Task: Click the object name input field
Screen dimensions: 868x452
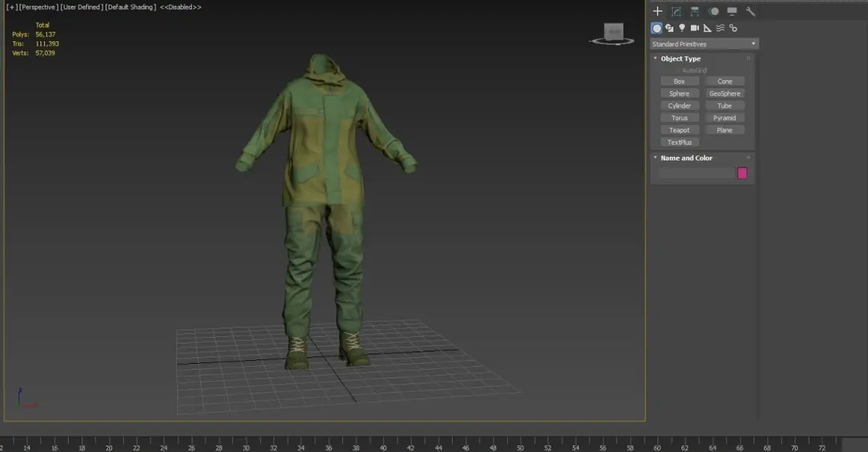Action: (696, 173)
